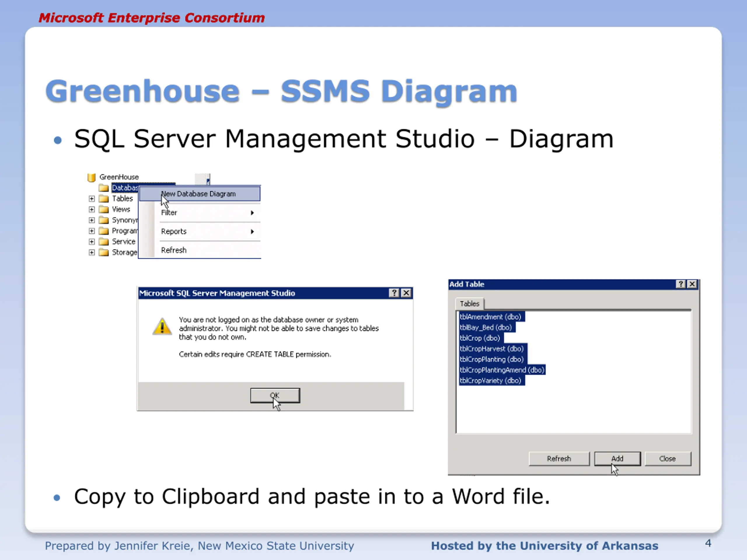Select tblCropVariety (dbo) in list
The height and width of the screenshot is (560, 747).
[492, 380]
